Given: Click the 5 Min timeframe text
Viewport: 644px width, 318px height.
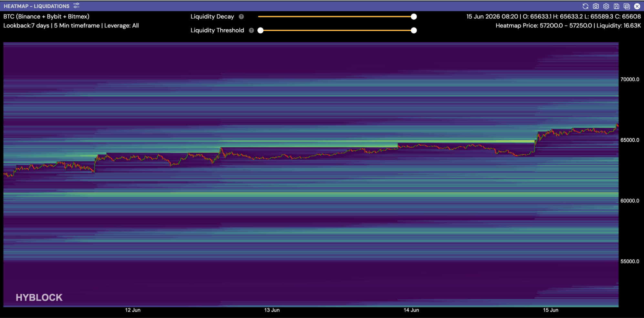Looking at the screenshot, I should (77, 26).
